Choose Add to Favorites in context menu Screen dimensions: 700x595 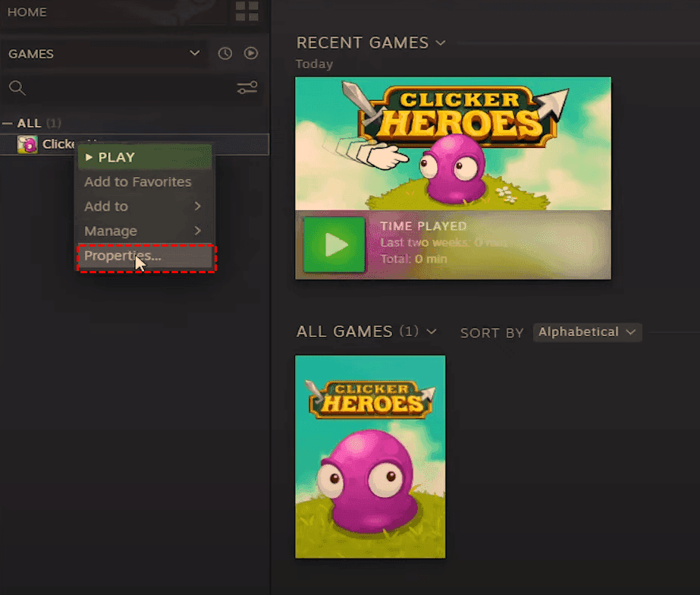(x=138, y=182)
